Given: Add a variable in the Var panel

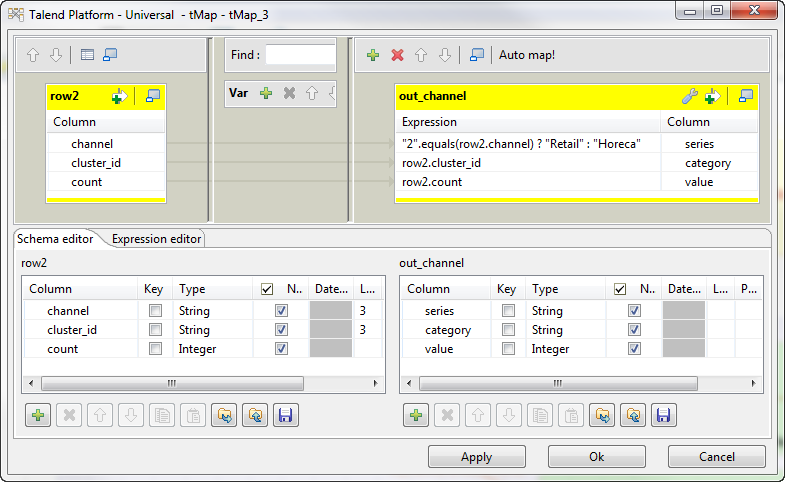Looking at the screenshot, I should pos(266,93).
